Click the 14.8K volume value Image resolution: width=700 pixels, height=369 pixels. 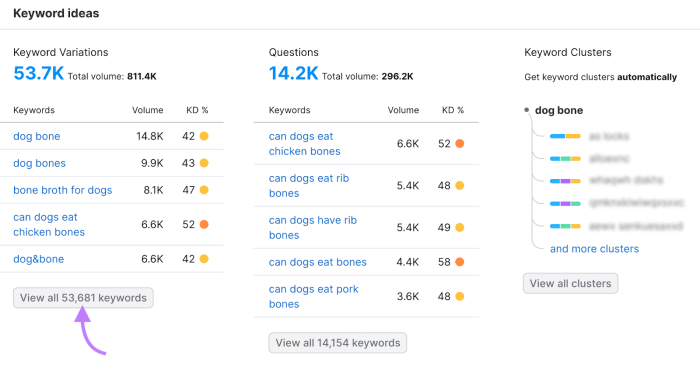[x=150, y=136]
